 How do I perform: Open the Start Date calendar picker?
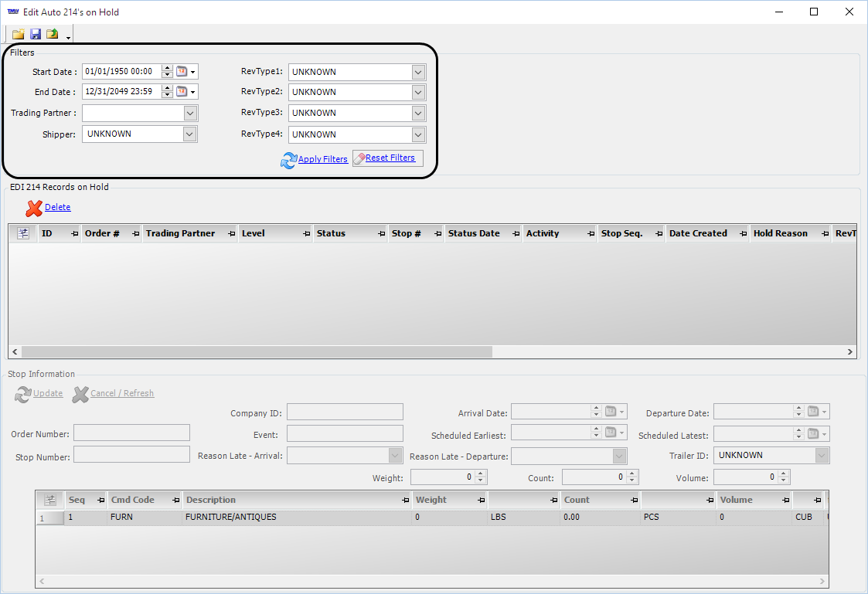coord(182,72)
